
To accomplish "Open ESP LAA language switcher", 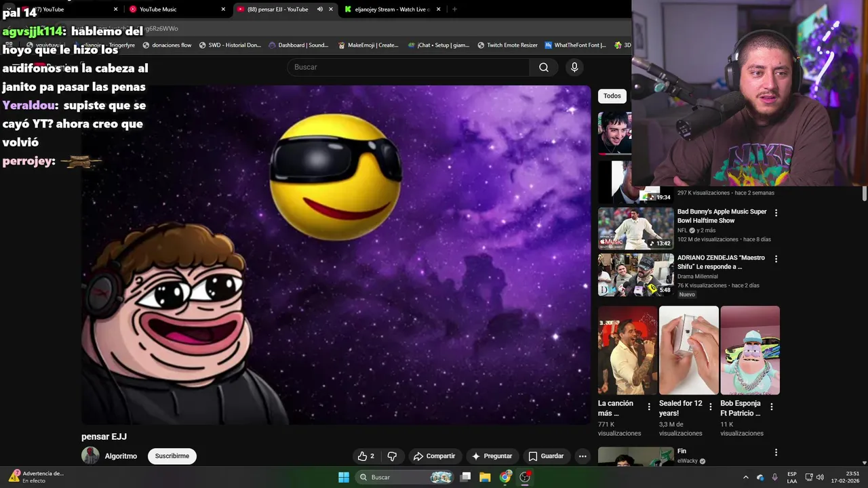I will [x=792, y=477].
